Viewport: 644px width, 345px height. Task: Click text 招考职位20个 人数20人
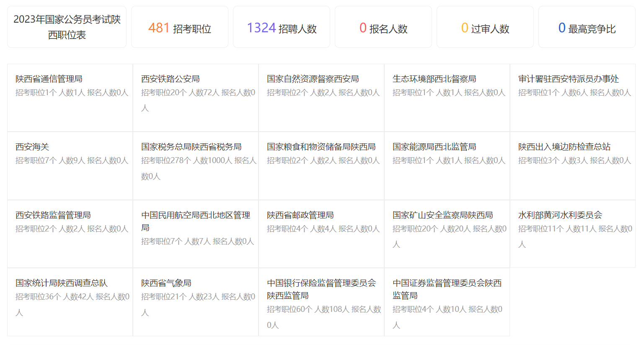(x=432, y=229)
